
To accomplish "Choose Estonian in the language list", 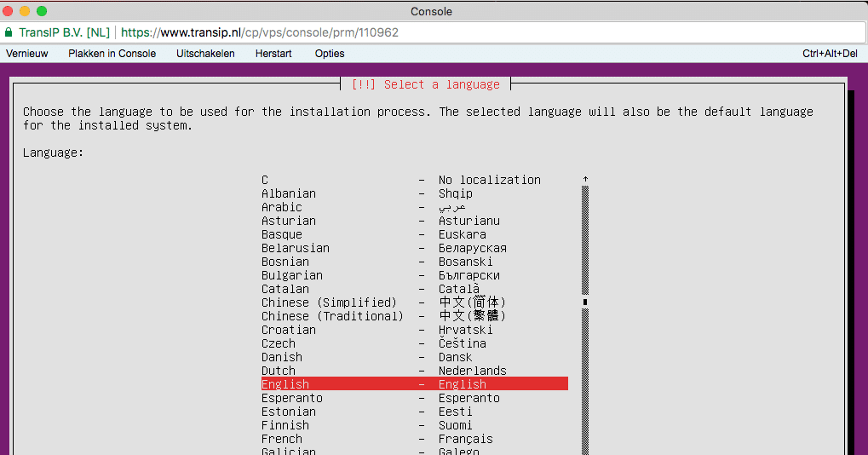I will (415, 412).
